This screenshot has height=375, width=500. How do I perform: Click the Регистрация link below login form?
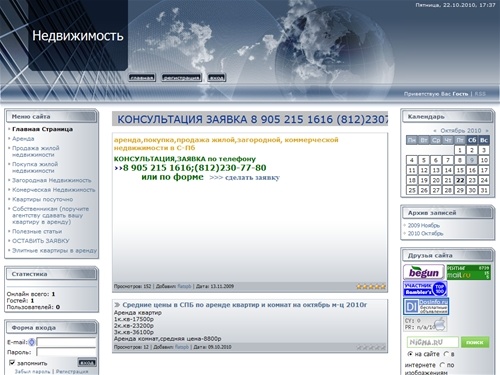point(72,371)
